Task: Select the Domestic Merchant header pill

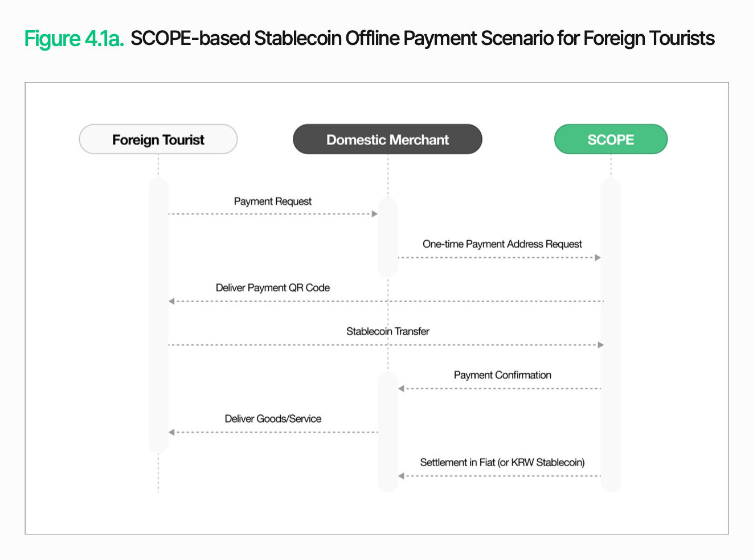Action: pyautogui.click(x=387, y=139)
